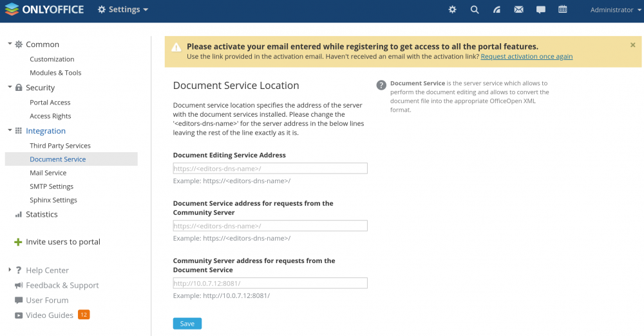Open SMTP Settings page
Viewport: 644px width, 336px height.
[52, 186]
